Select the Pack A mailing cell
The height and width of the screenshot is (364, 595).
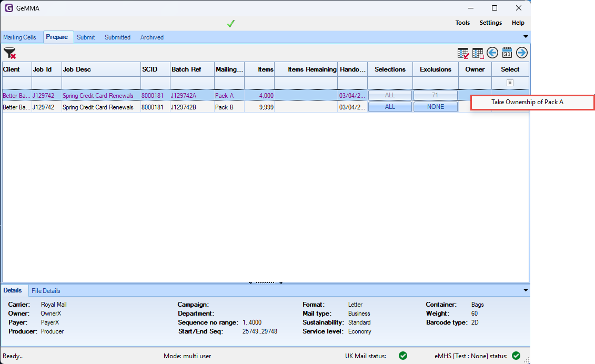coord(229,96)
